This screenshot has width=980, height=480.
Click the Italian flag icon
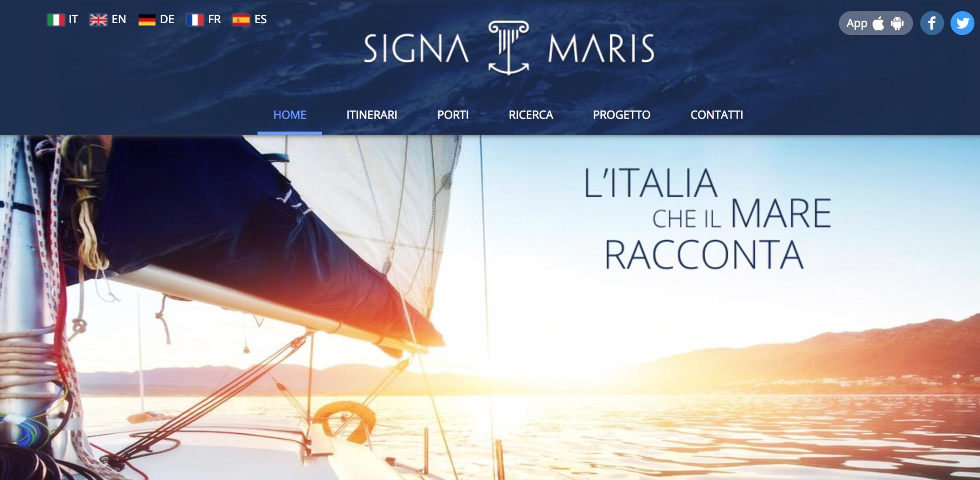tap(56, 20)
